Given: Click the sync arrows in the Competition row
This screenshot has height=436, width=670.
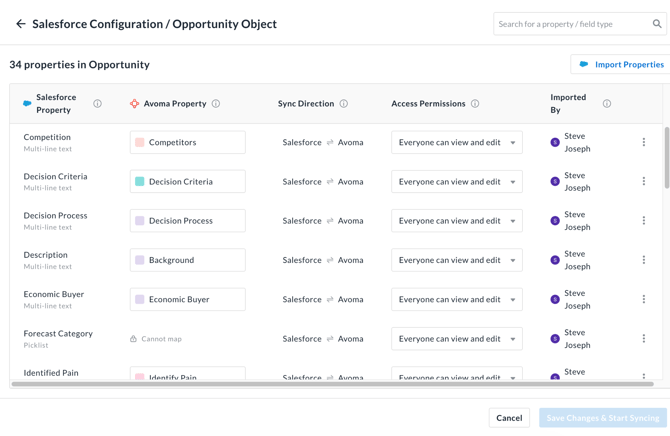Looking at the screenshot, I should 330,142.
